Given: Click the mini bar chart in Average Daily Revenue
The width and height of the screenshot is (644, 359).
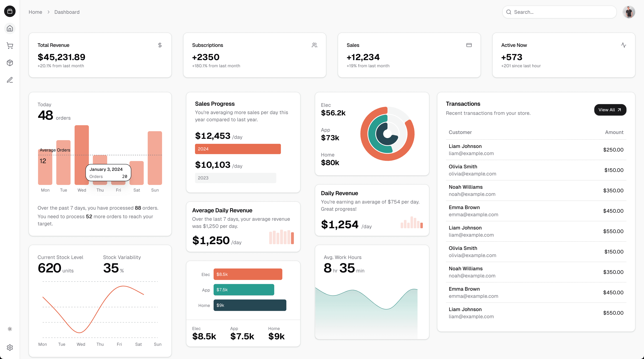Looking at the screenshot, I should (282, 237).
